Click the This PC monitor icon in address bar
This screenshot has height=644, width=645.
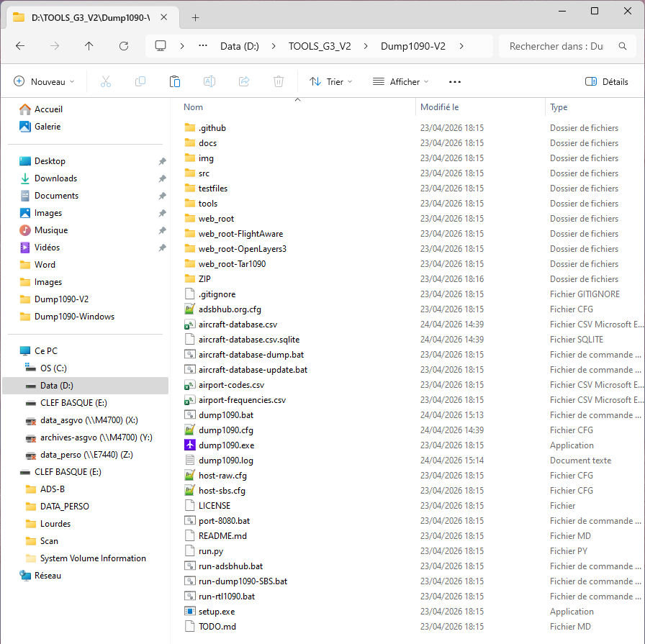pos(161,45)
